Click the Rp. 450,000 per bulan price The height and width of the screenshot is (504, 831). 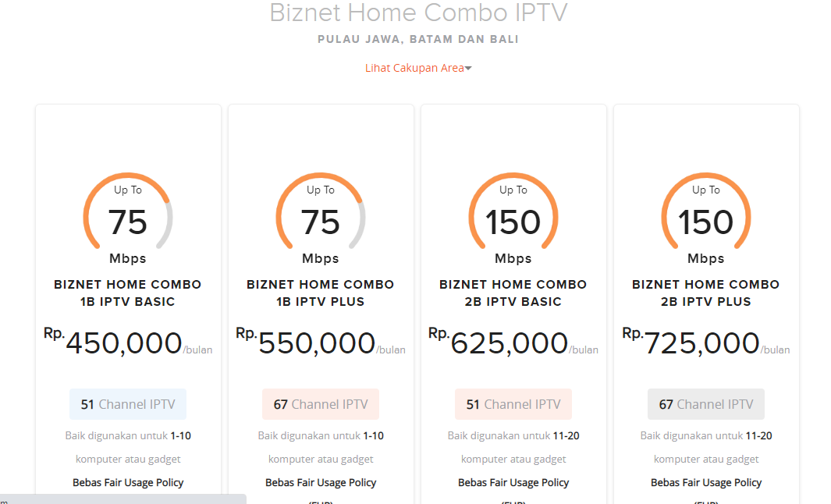click(x=128, y=343)
